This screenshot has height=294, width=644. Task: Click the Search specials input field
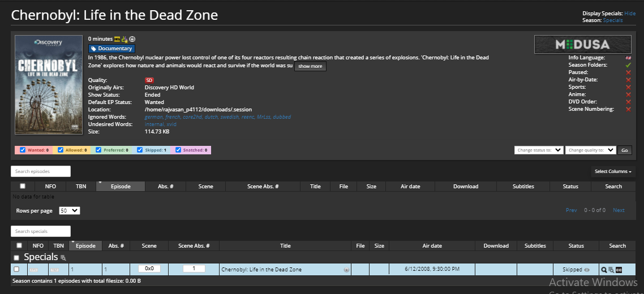(x=41, y=231)
